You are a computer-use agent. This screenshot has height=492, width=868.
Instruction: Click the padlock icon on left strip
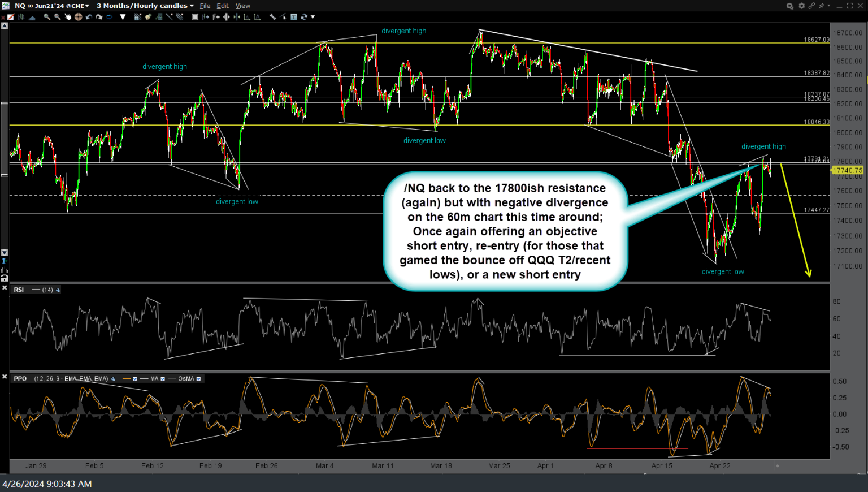click(x=5, y=278)
